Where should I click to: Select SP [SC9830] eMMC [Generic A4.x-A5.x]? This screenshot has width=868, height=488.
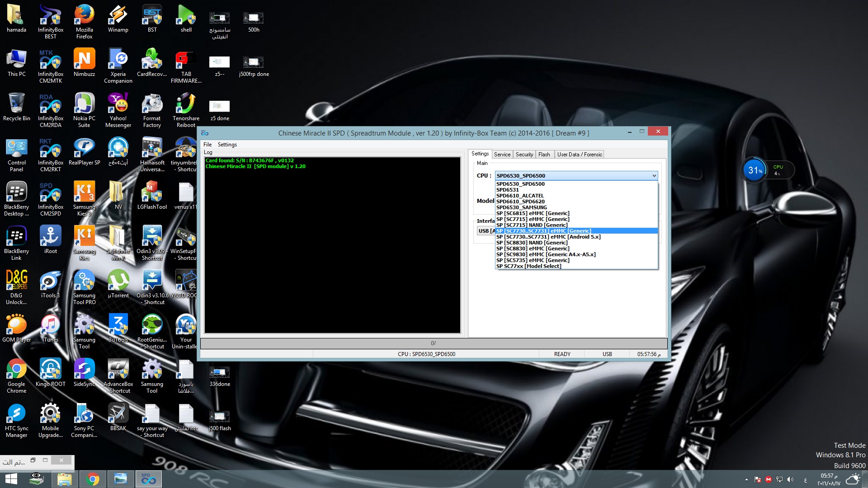click(576, 254)
